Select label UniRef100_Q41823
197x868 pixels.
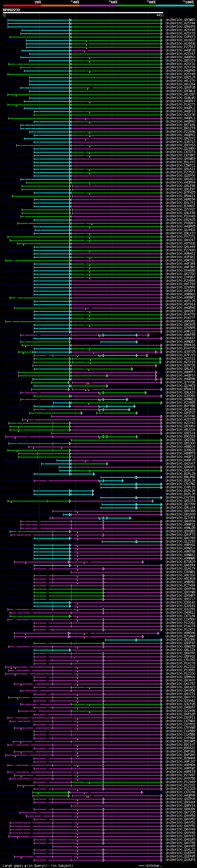180,179
